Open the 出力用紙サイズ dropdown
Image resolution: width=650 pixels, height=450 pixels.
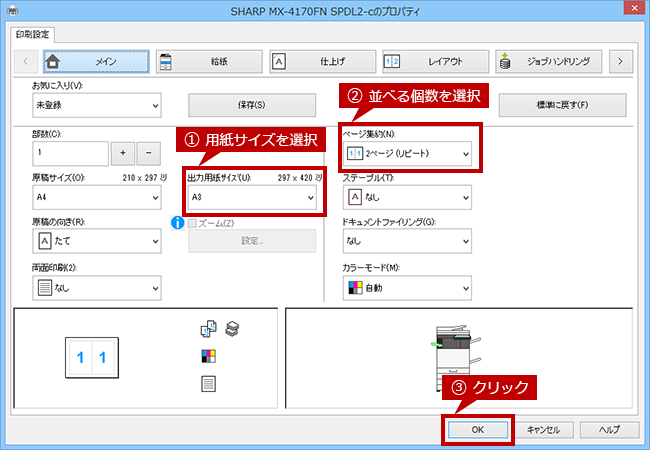pos(252,197)
